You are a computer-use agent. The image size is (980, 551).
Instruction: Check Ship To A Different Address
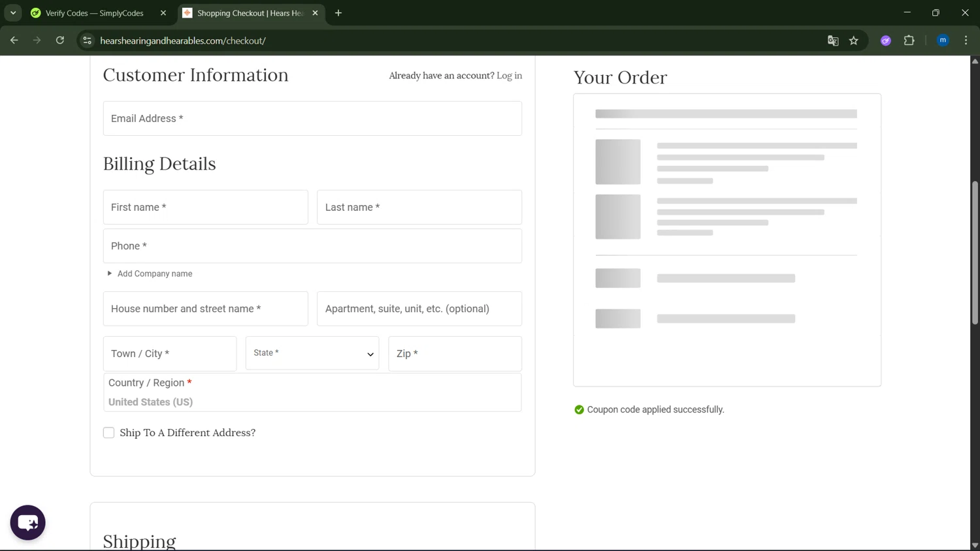click(108, 433)
